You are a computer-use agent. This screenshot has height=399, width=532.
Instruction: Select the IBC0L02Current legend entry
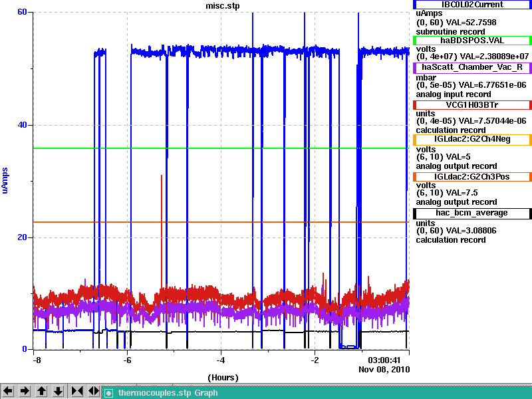[472, 5]
